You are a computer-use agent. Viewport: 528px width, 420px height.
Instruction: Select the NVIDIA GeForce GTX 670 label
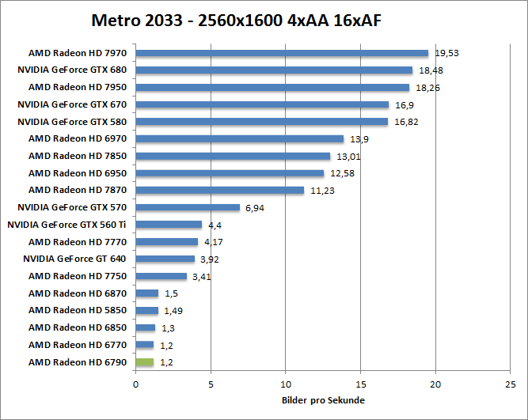coord(72,104)
